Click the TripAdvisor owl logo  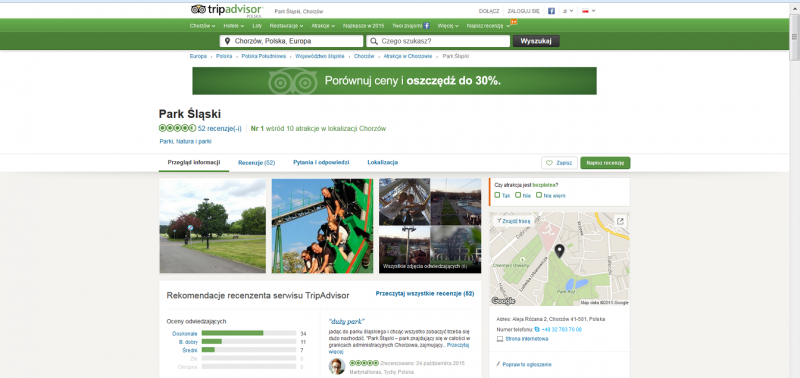click(x=198, y=10)
